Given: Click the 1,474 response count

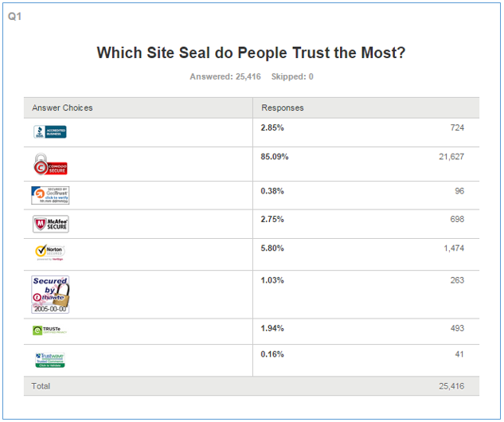Looking at the screenshot, I should pos(454,248).
